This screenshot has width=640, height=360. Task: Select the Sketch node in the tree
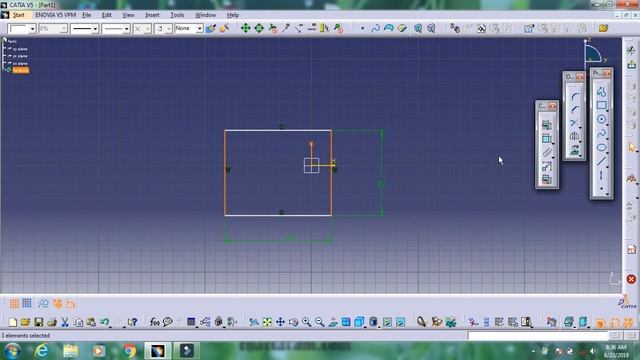pos(20,70)
